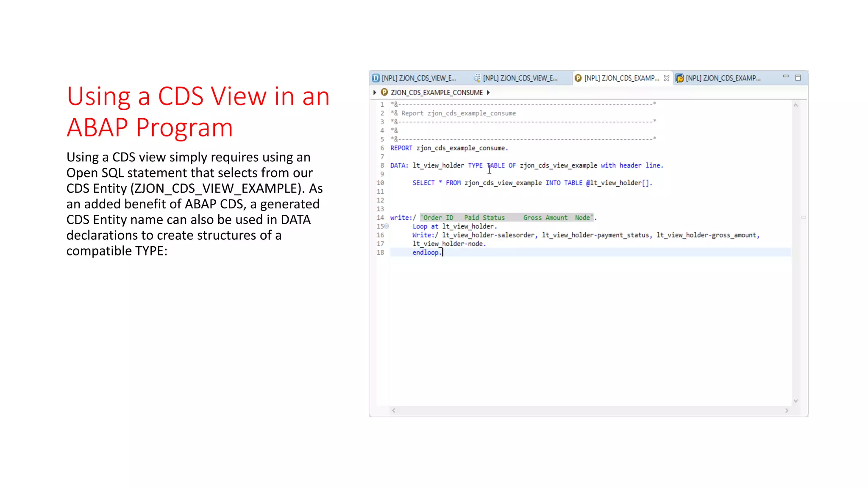This screenshot has width=868, height=488.
Task: Maximize the editor area
Action: pyautogui.click(x=798, y=78)
